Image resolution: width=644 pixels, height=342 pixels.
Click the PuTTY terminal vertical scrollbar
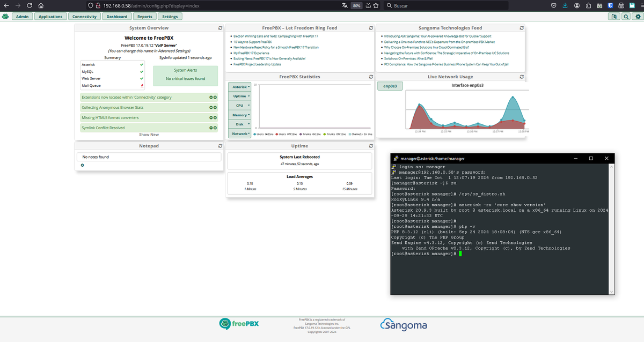pyautogui.click(x=612, y=229)
